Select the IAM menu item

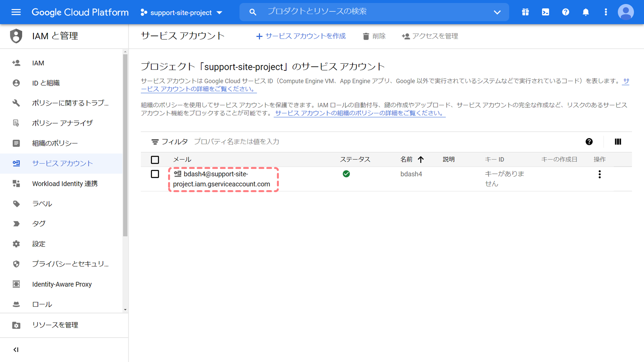tap(61, 63)
